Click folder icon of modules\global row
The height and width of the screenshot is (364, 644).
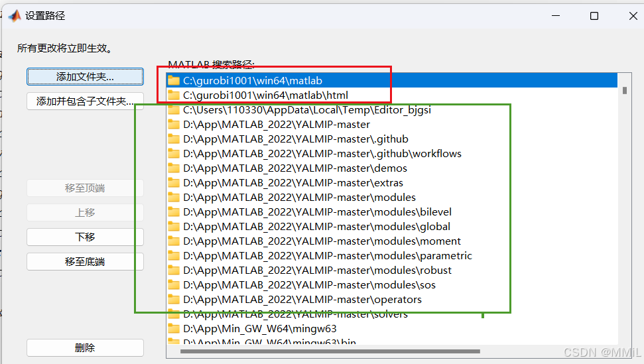click(174, 226)
